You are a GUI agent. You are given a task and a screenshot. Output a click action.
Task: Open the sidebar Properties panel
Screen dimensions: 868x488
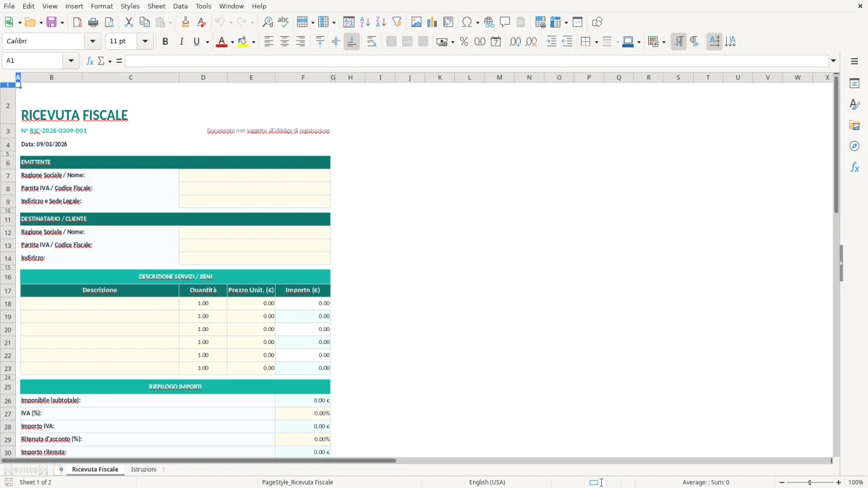(854, 83)
